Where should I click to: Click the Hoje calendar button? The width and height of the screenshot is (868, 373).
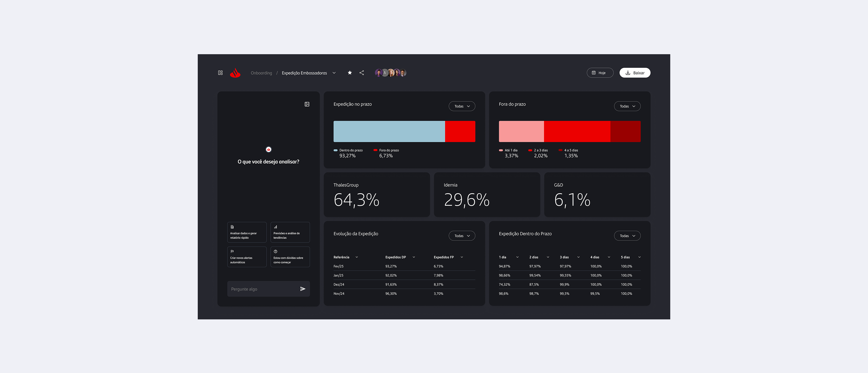[x=600, y=73]
